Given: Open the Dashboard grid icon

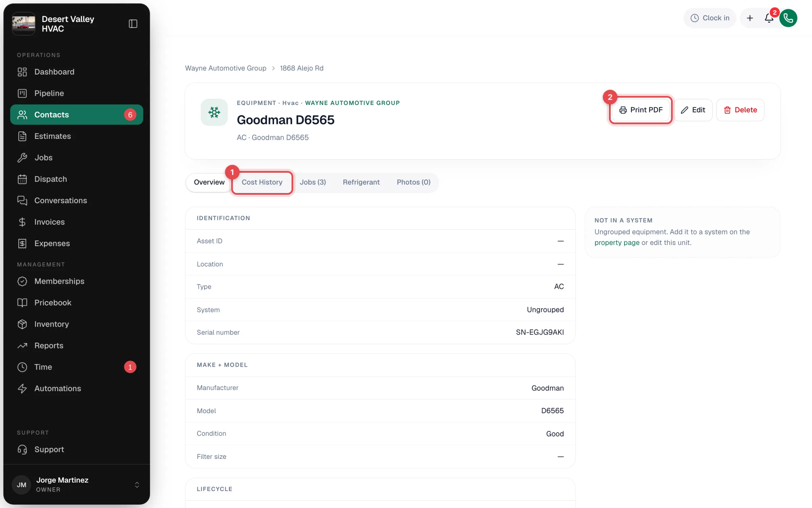Looking at the screenshot, I should (x=22, y=72).
